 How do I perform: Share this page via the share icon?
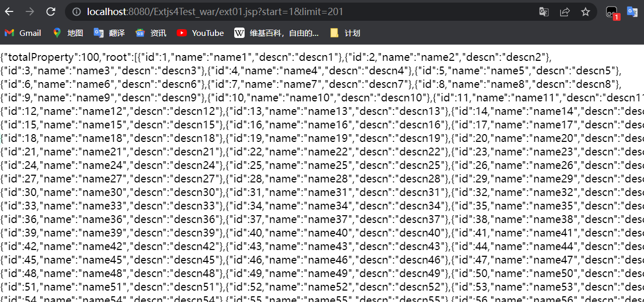pos(565,11)
